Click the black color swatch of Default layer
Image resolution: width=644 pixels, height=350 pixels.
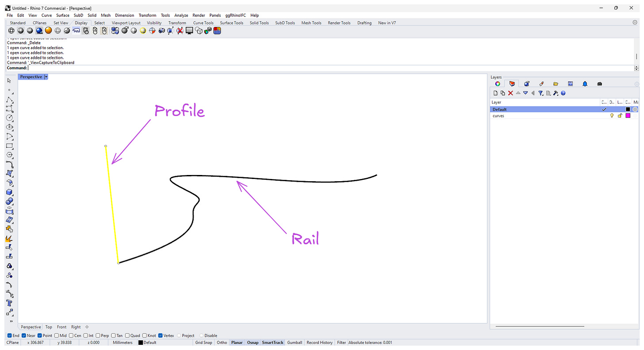(x=628, y=110)
